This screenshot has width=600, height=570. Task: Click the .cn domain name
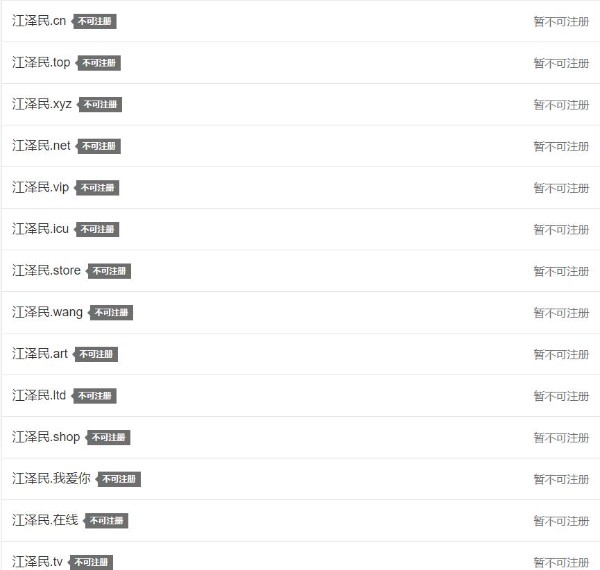[39, 21]
